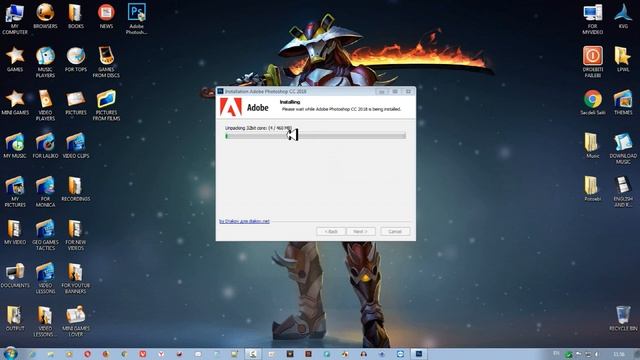
Task: Open the NEWS desktop icon
Action: point(106,16)
